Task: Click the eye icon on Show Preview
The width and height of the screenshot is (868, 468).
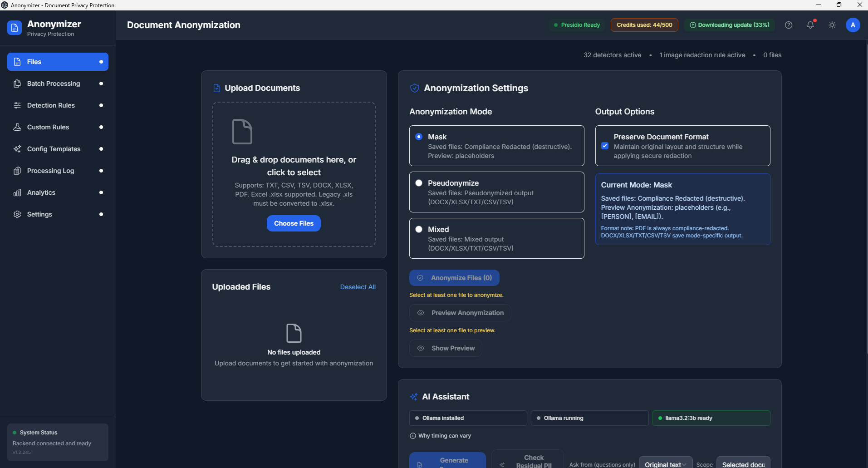Action: 421,348
